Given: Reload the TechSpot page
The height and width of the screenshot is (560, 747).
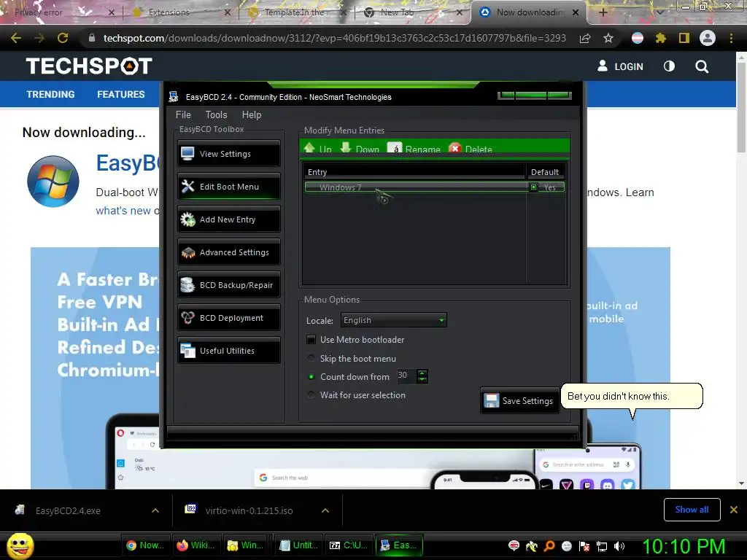Looking at the screenshot, I should click(63, 38).
